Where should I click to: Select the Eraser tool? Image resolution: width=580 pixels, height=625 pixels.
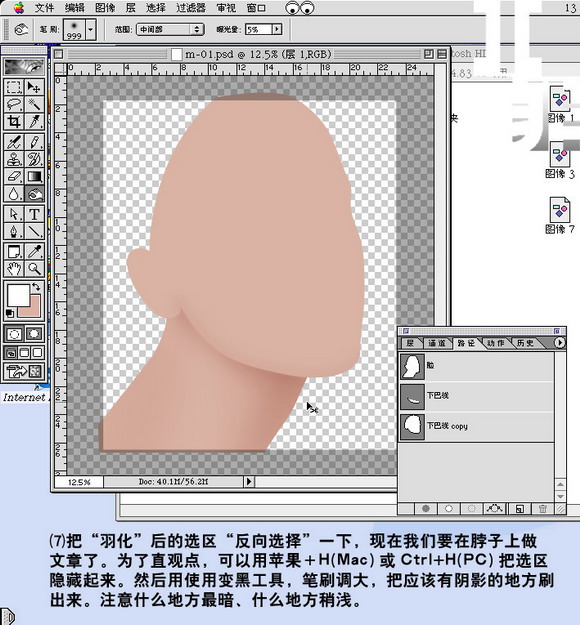click(x=14, y=176)
